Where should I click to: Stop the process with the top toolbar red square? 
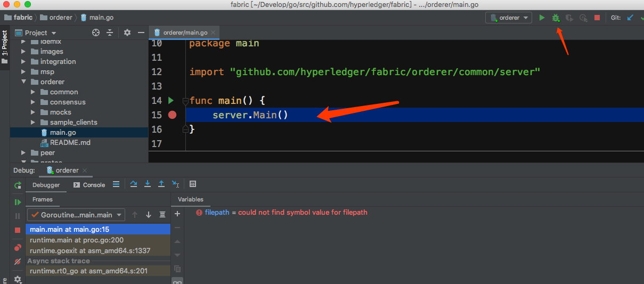click(597, 18)
